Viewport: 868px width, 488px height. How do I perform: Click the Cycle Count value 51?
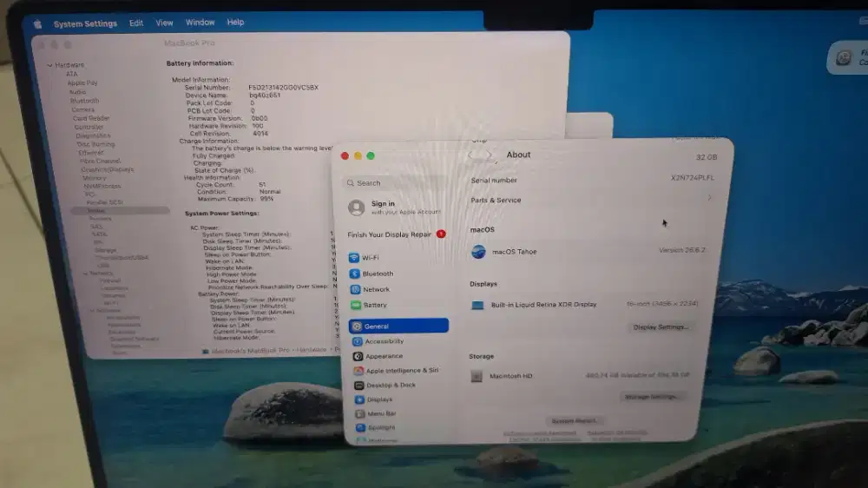click(262, 184)
